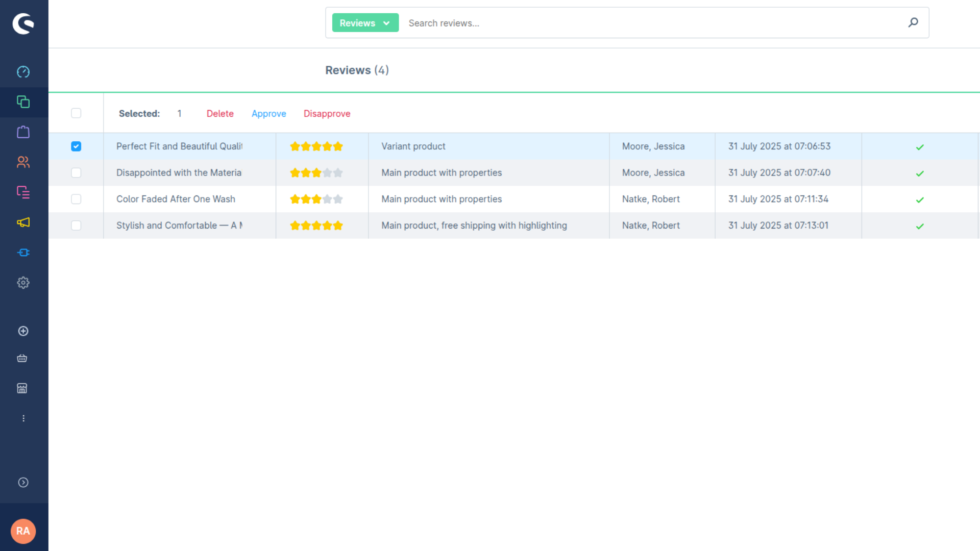Click the Reviews (4) heading

point(357,70)
